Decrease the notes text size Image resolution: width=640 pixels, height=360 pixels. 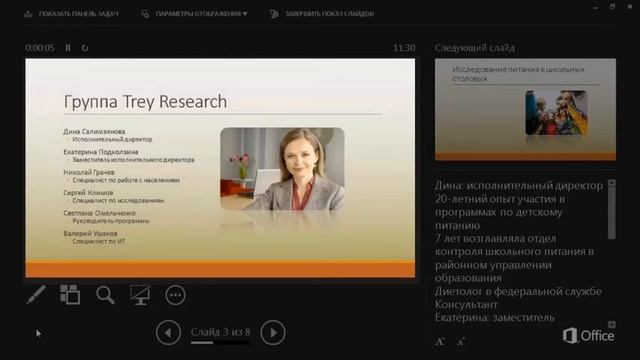click(x=461, y=342)
